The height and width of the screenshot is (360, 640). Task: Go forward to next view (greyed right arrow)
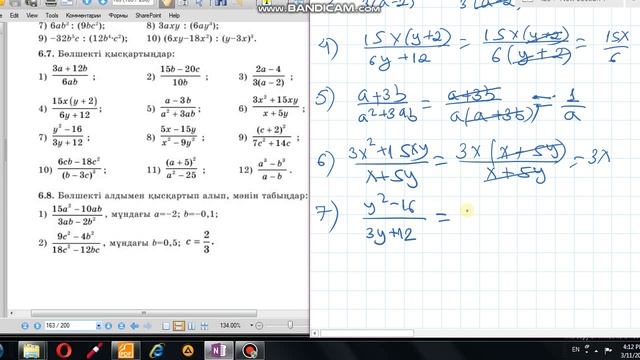tap(147, 326)
